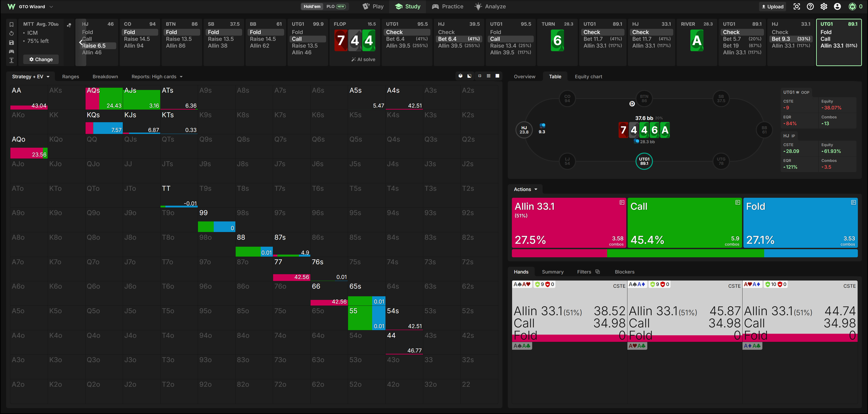This screenshot has height=414, width=868.
Task: Switch to the Summary tab
Action: click(x=553, y=272)
